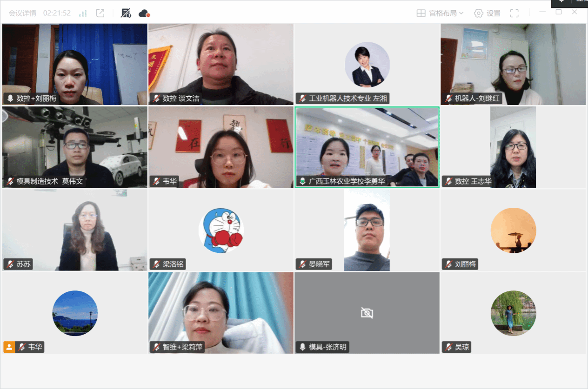Screen dimensions: 588x389
Task: Click microphone icon beside 数控+刘丽梅
Action: (x=10, y=99)
